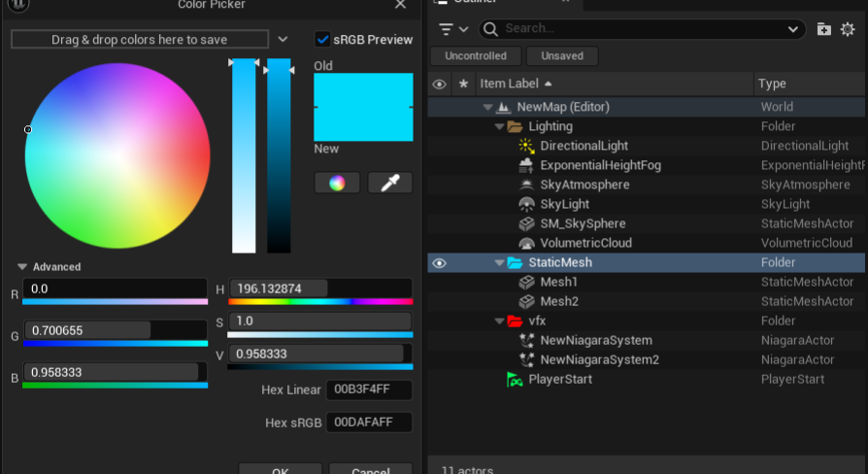This screenshot has height=474, width=868.
Task: Click the VolumetricCloud actor icon
Action: pos(526,243)
